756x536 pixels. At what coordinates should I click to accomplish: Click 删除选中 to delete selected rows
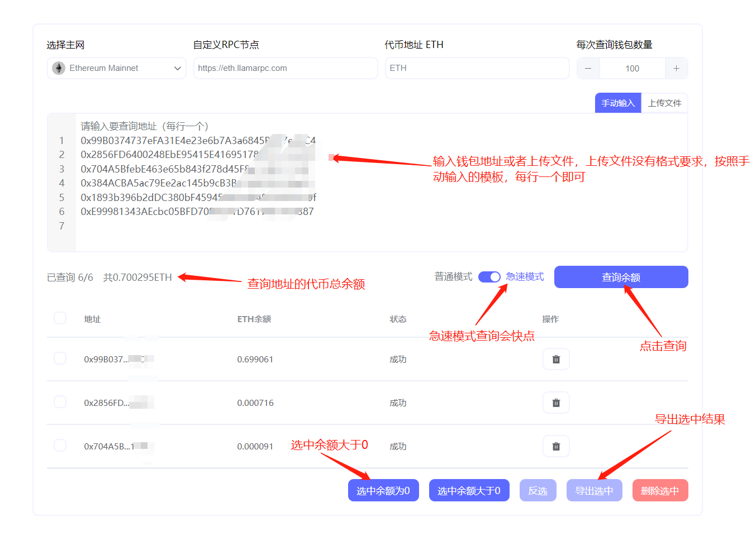coord(660,490)
